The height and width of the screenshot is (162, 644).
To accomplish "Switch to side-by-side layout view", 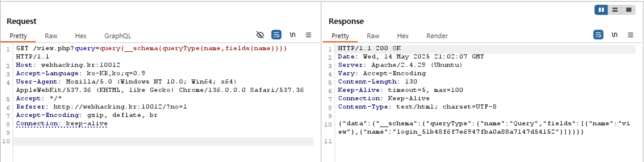I will [601, 10].
